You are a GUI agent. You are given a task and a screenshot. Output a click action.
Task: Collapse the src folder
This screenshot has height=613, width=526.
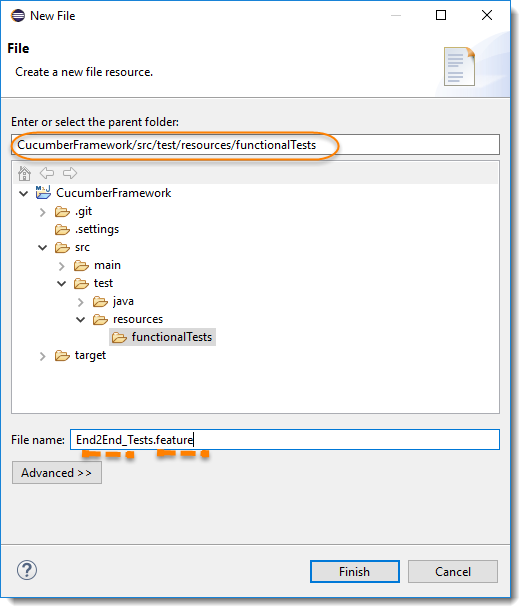[43, 247]
